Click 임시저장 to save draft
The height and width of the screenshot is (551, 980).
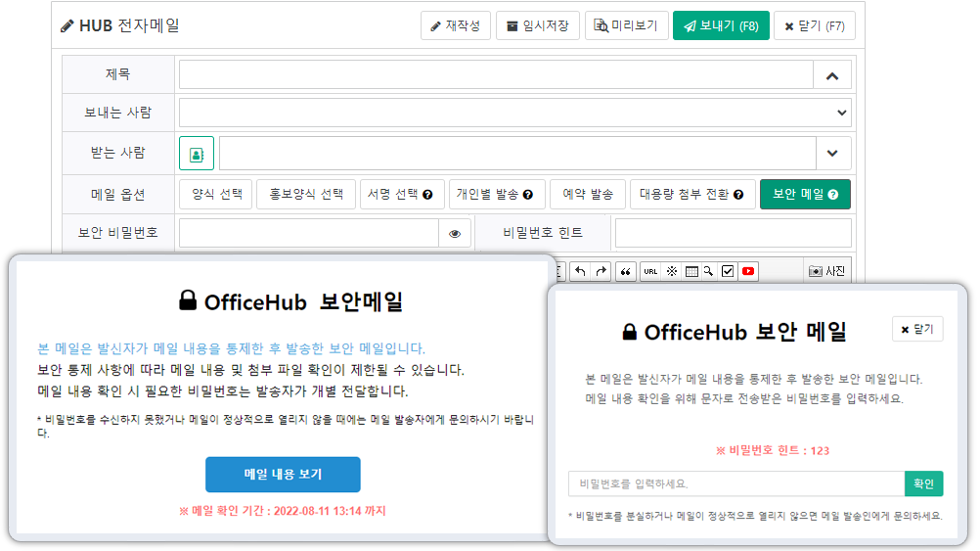(538, 25)
